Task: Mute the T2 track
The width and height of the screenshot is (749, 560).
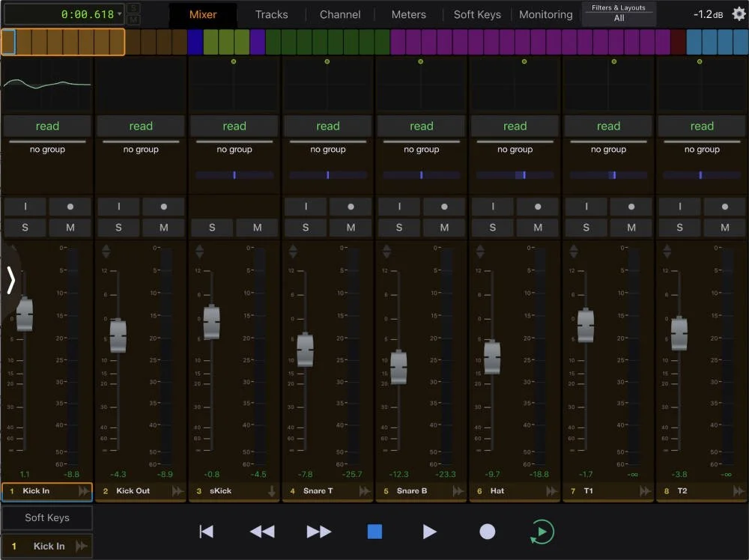Action: pyautogui.click(x=725, y=228)
